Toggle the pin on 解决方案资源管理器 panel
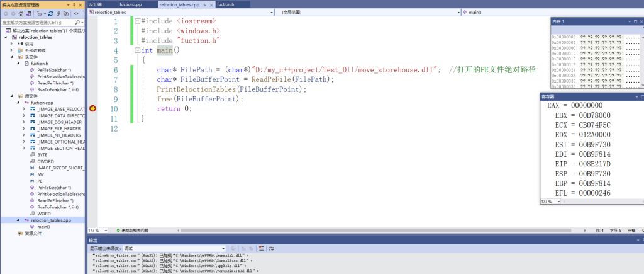The width and height of the screenshot is (644, 274). coord(75,4)
